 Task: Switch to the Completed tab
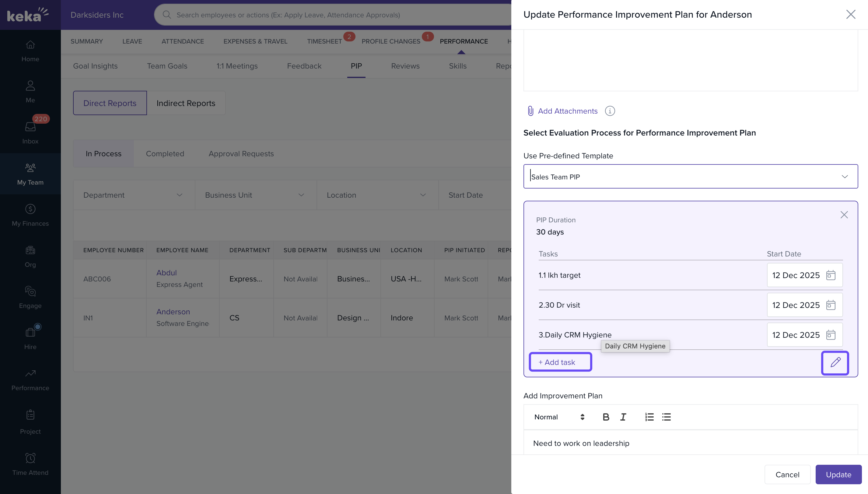point(165,154)
